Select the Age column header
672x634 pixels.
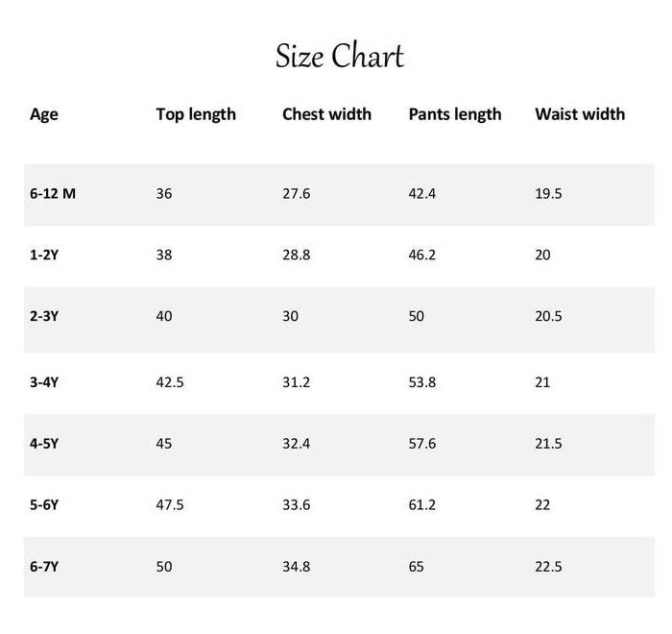(44, 114)
